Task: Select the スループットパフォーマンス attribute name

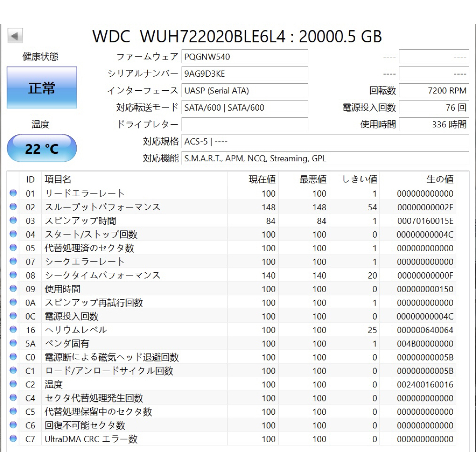Action: pyautogui.click(x=103, y=207)
